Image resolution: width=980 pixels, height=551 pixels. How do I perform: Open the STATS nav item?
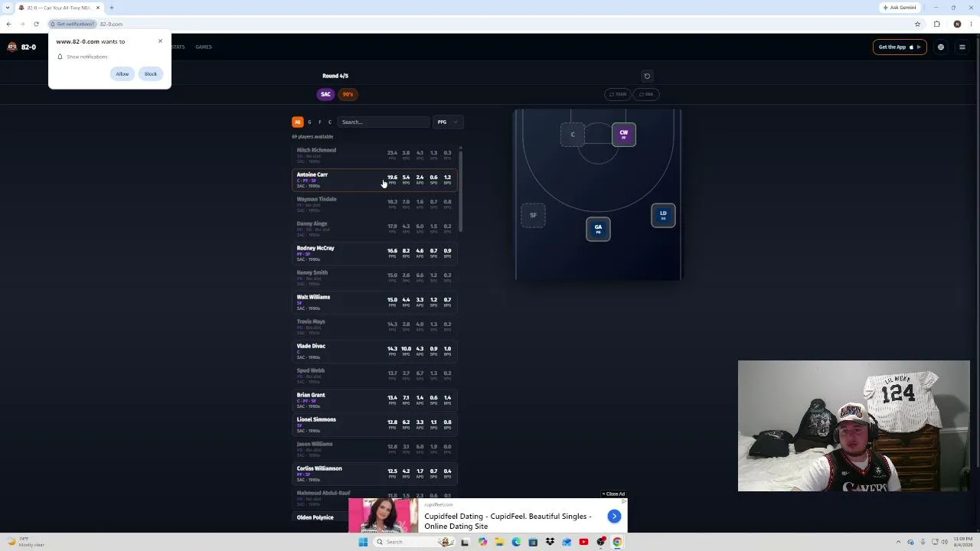point(178,47)
